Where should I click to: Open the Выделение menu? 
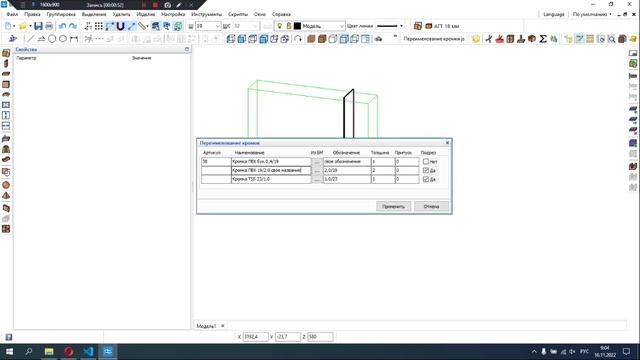(x=94, y=14)
